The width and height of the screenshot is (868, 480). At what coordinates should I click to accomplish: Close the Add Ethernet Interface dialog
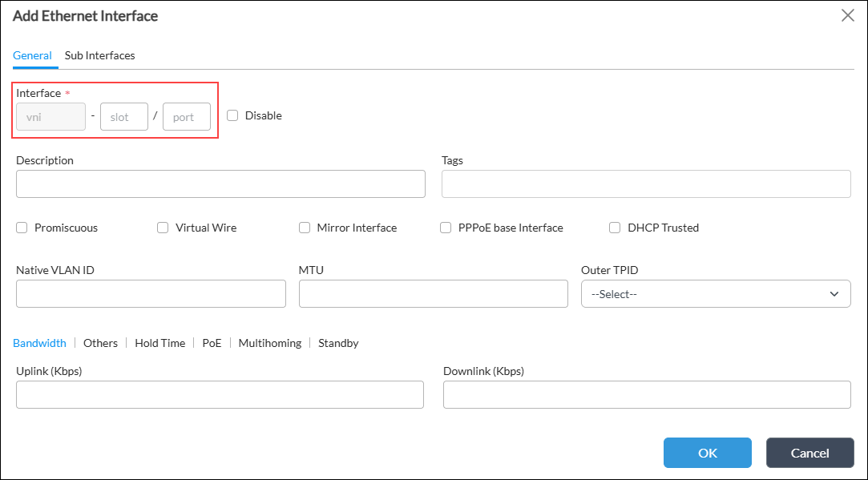(847, 15)
